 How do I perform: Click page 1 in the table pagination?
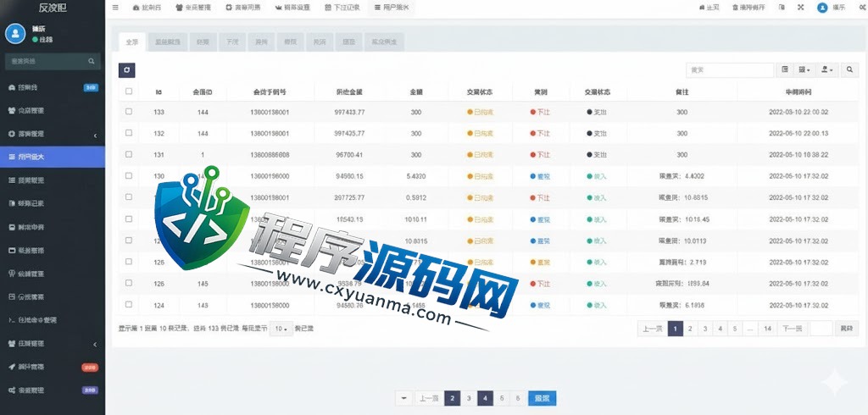(675, 329)
